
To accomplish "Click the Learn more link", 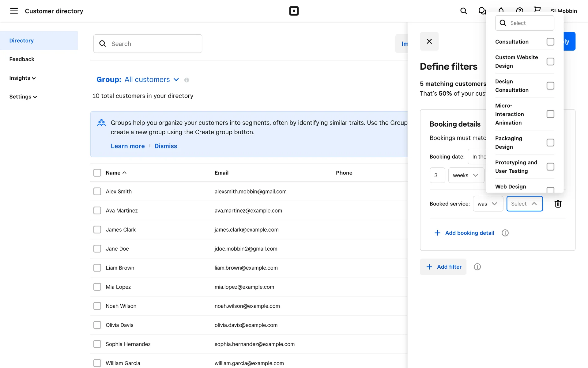I will pos(128,146).
